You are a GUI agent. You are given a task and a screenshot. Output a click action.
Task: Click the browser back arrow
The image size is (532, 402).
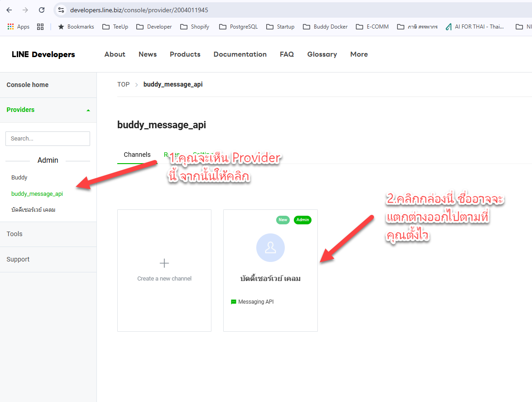coord(9,10)
